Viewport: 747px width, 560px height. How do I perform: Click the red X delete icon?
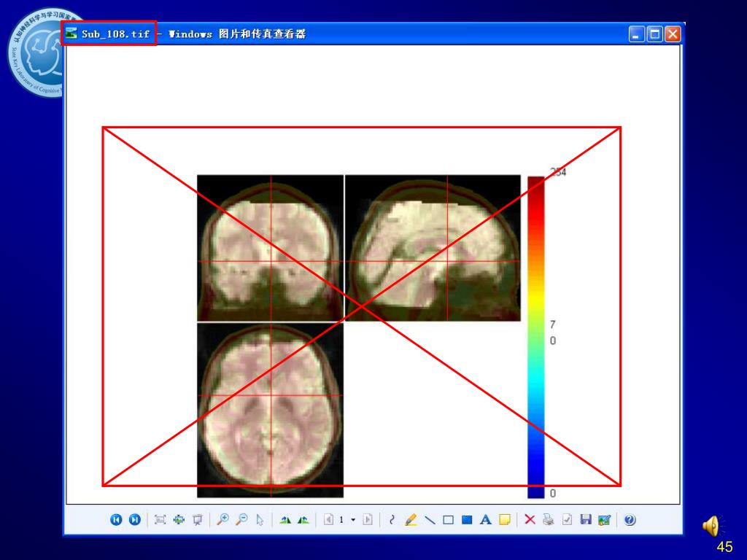pyautogui.click(x=530, y=519)
